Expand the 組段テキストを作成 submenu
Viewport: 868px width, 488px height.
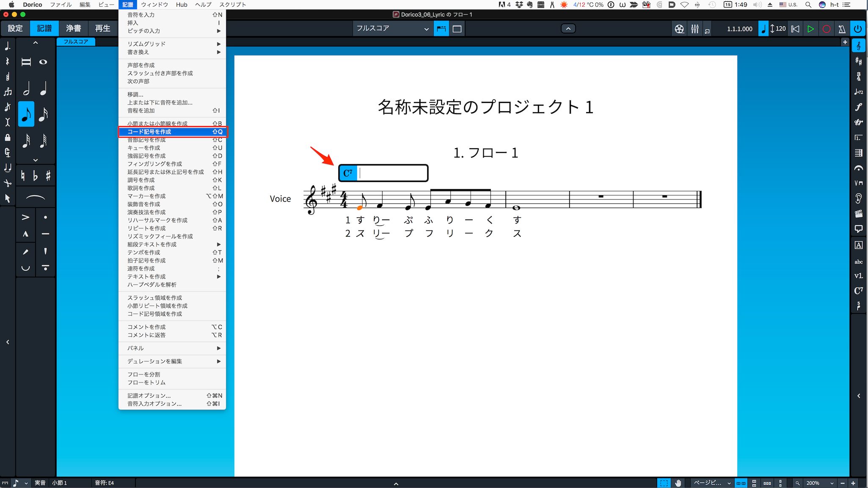point(172,244)
